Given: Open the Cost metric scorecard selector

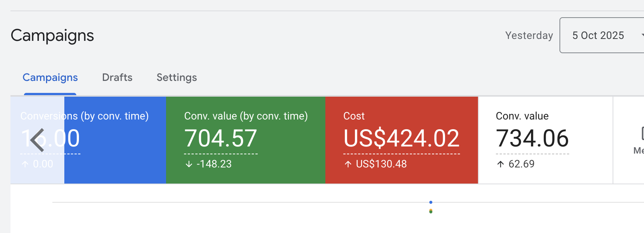Looking at the screenshot, I should pos(354,116).
